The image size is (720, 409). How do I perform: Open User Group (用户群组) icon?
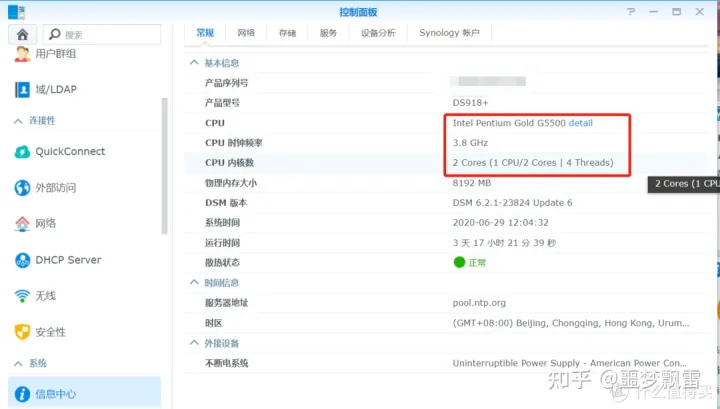[x=22, y=54]
